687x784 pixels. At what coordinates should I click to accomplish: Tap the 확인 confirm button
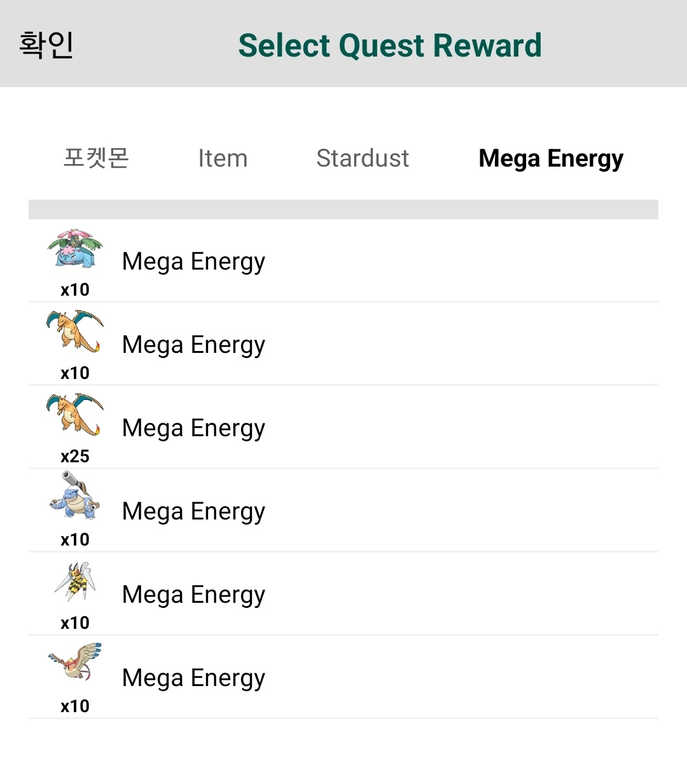46,45
